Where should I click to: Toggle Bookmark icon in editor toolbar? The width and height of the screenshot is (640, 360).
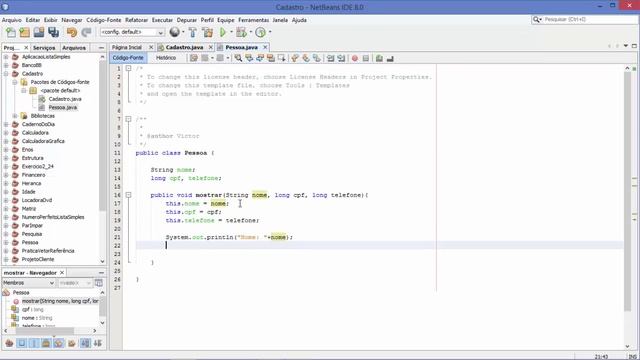(x=317, y=58)
